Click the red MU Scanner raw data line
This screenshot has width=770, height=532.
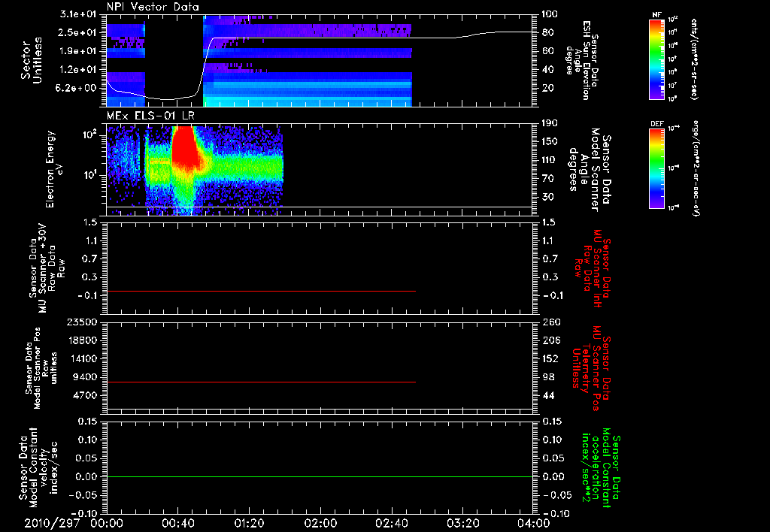point(261,291)
